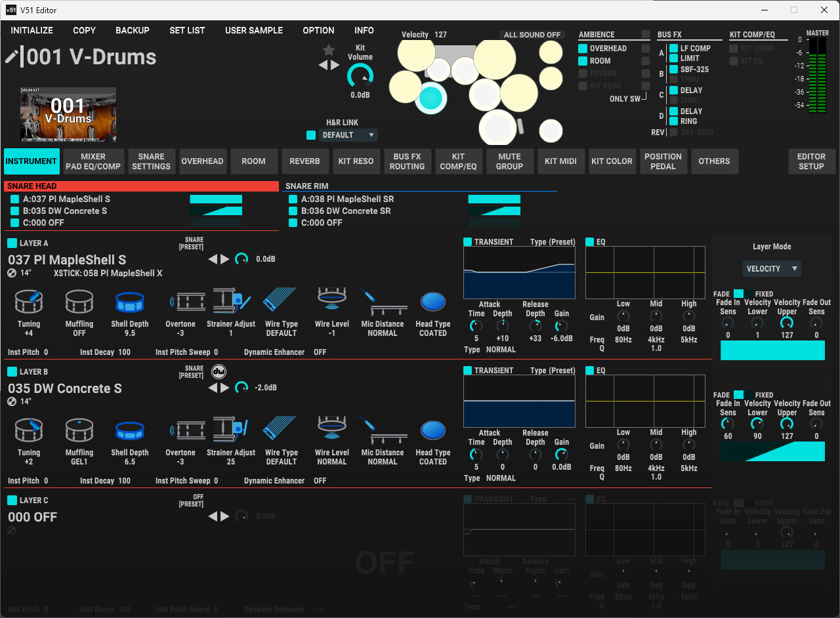
Task: Open the H&R LINK dropdown
Action: point(348,135)
